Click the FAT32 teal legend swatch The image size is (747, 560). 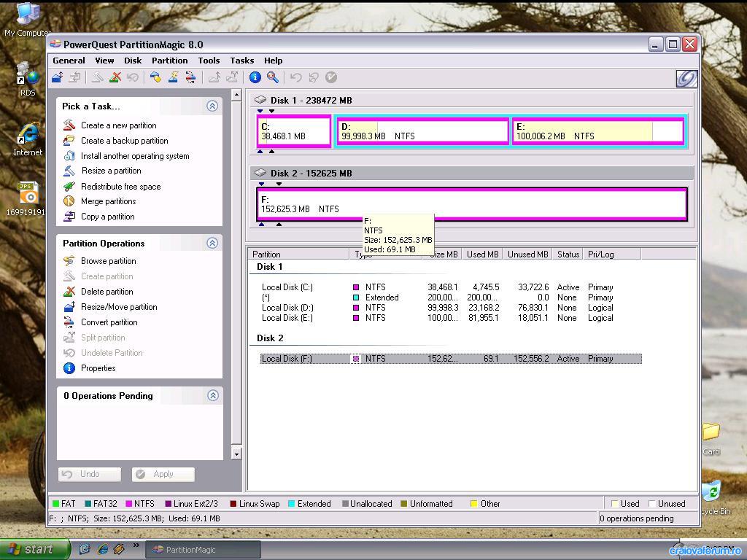click(x=88, y=503)
